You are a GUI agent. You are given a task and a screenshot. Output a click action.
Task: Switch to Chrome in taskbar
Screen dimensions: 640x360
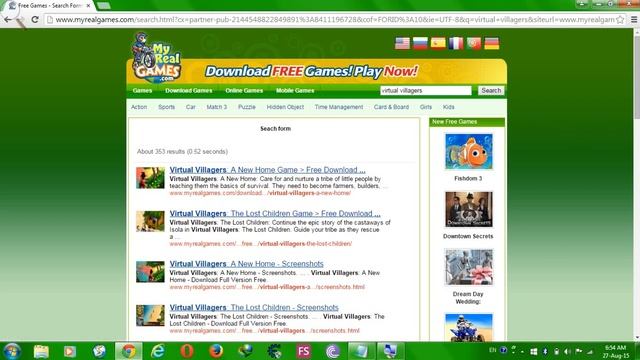(129, 351)
